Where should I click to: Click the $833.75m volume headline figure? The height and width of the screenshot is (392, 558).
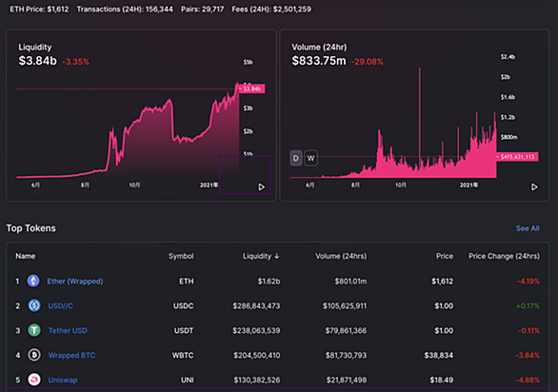[318, 61]
